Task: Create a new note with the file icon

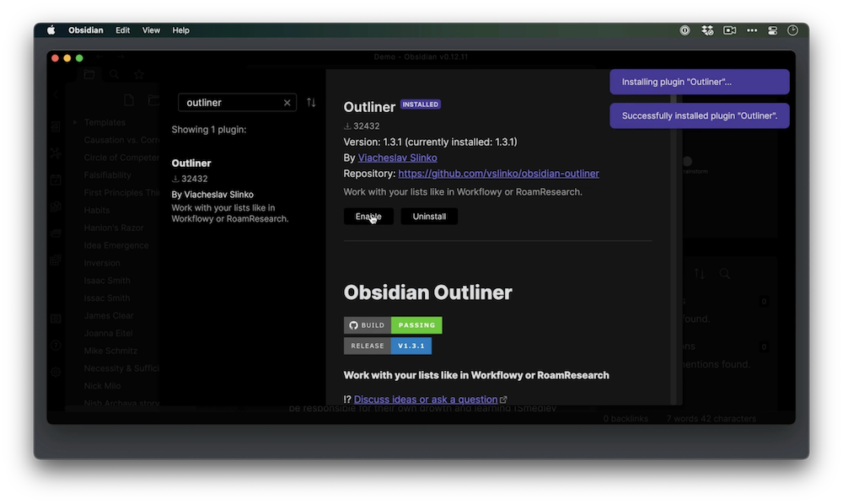Action: (x=128, y=100)
